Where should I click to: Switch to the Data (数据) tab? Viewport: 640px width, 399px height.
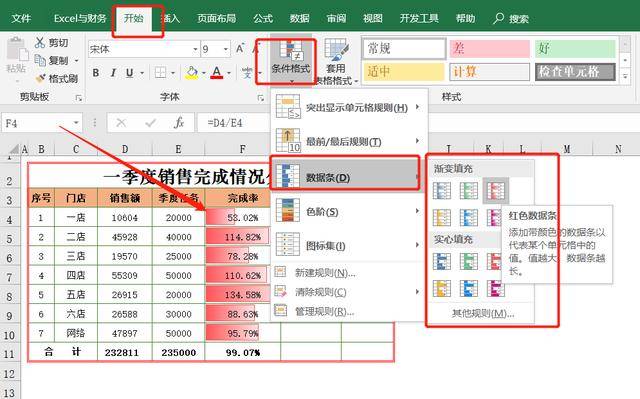point(299,18)
